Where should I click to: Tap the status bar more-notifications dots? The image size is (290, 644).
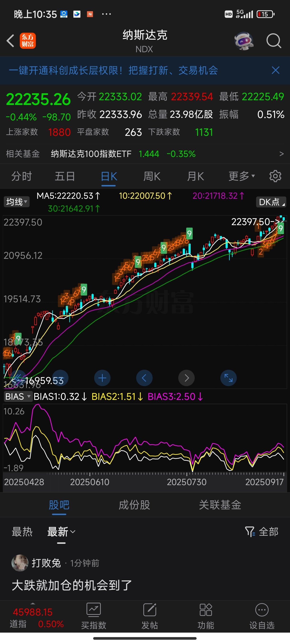click(x=106, y=14)
